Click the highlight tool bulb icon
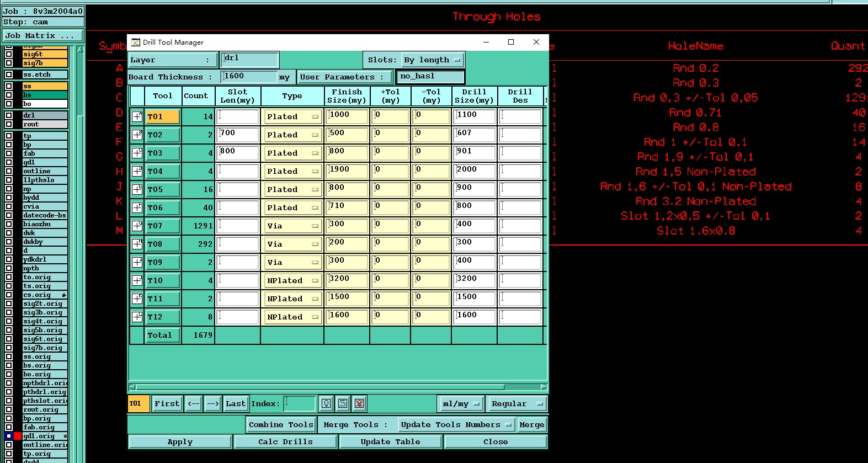Image resolution: width=868 pixels, height=463 pixels. click(x=326, y=403)
